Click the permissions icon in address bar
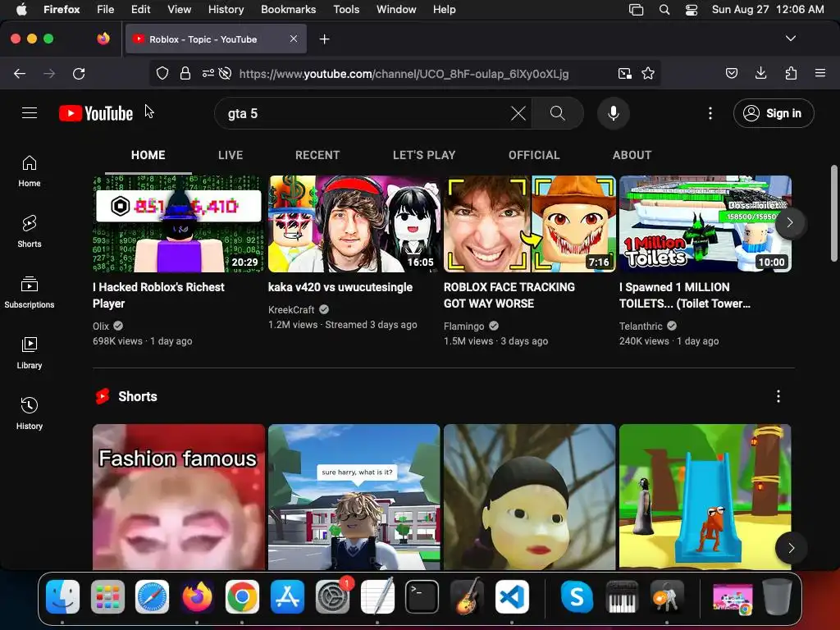Viewport: 840px width, 630px height. point(208,73)
